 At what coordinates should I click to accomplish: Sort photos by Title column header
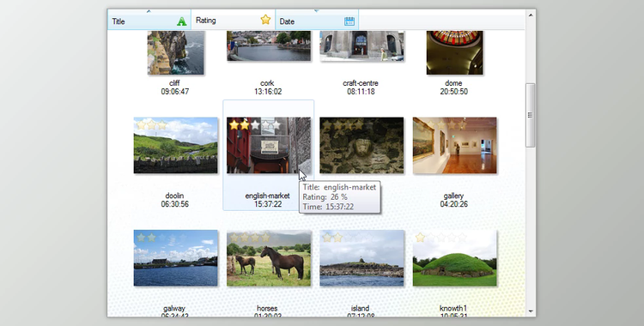[x=149, y=21]
